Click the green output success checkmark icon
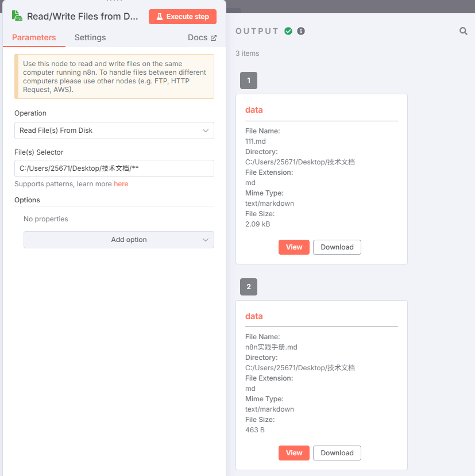 pyautogui.click(x=288, y=31)
